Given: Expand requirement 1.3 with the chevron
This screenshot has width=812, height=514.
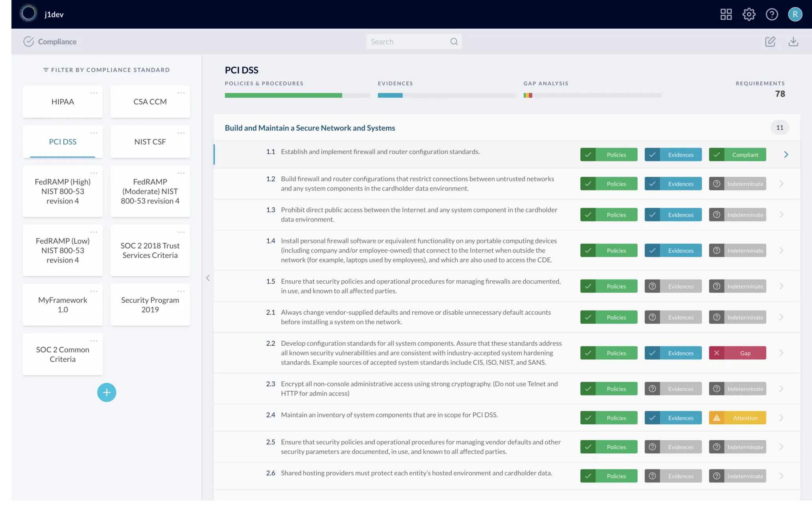Looking at the screenshot, I should point(781,214).
